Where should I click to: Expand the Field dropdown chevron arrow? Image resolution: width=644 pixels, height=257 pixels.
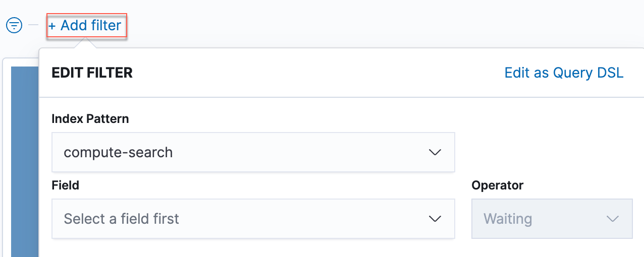(x=435, y=219)
